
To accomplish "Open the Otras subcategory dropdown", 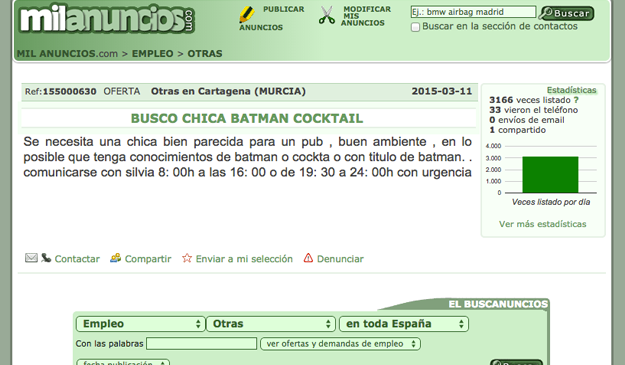I will 270,324.
